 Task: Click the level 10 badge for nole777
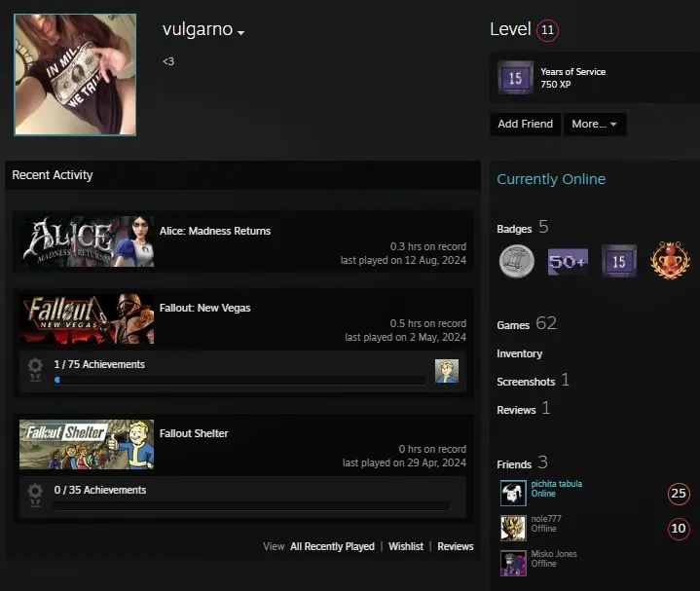click(x=679, y=529)
